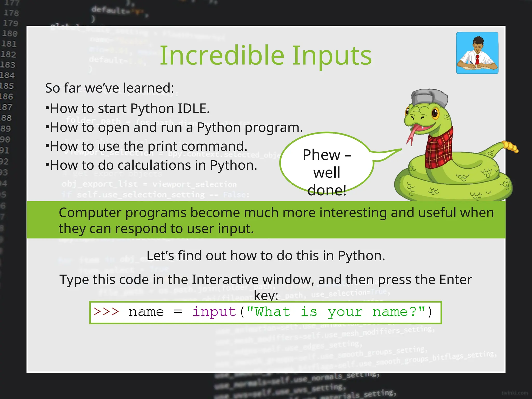The height and width of the screenshot is (399, 532).
Task: Click the green banner about user input
Action: (x=266, y=220)
